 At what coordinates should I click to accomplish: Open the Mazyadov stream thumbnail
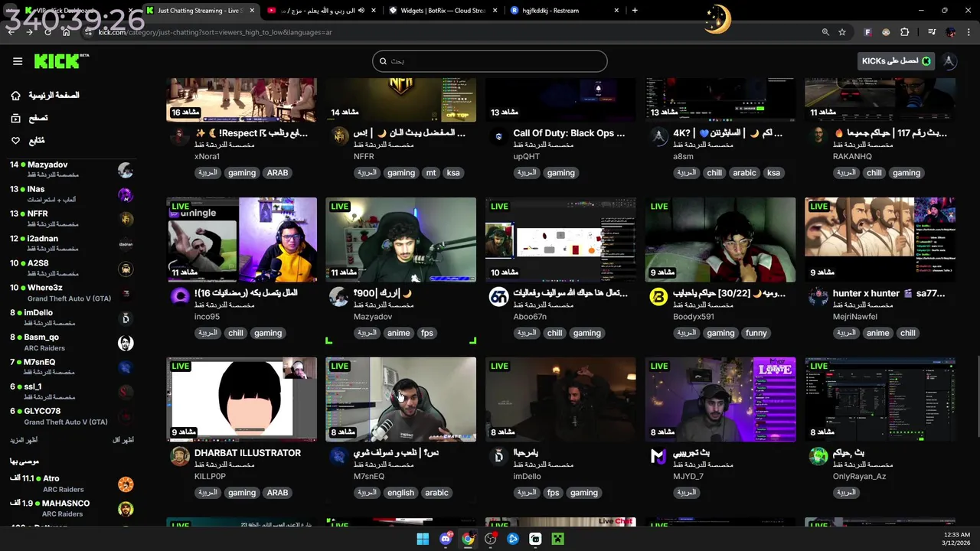click(x=400, y=240)
